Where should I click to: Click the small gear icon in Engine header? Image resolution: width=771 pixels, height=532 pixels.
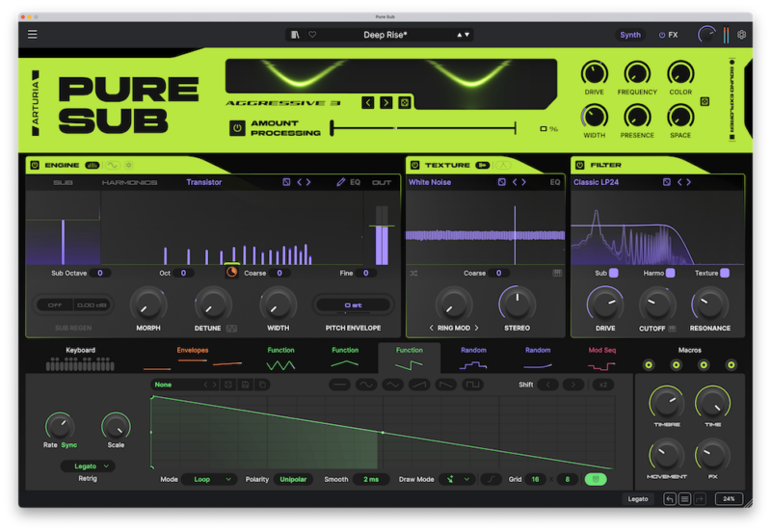pos(128,165)
